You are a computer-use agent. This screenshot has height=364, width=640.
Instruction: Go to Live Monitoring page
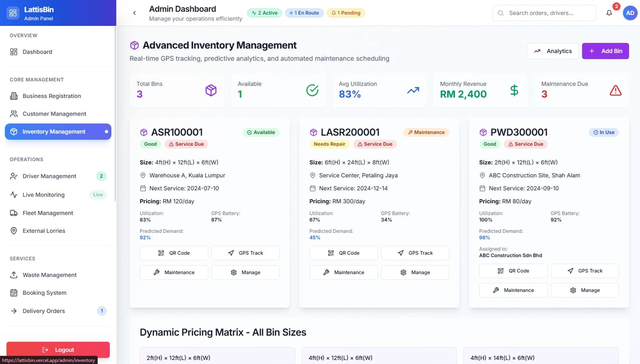[43, 195]
